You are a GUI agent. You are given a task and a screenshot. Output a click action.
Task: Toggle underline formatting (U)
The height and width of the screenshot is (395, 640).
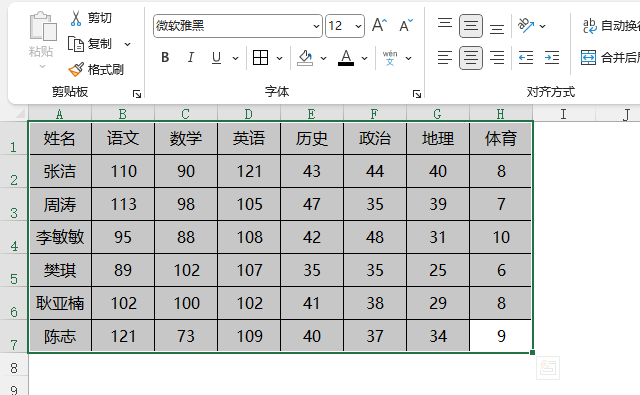tap(217, 58)
